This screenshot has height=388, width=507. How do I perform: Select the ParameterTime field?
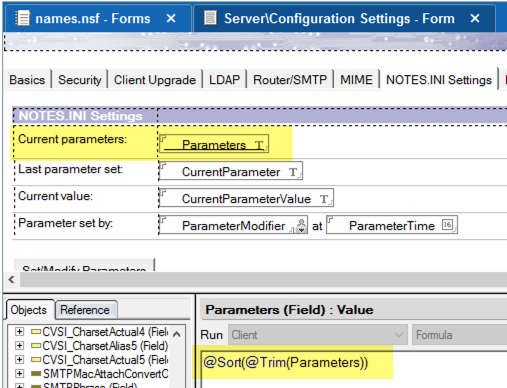click(x=392, y=225)
